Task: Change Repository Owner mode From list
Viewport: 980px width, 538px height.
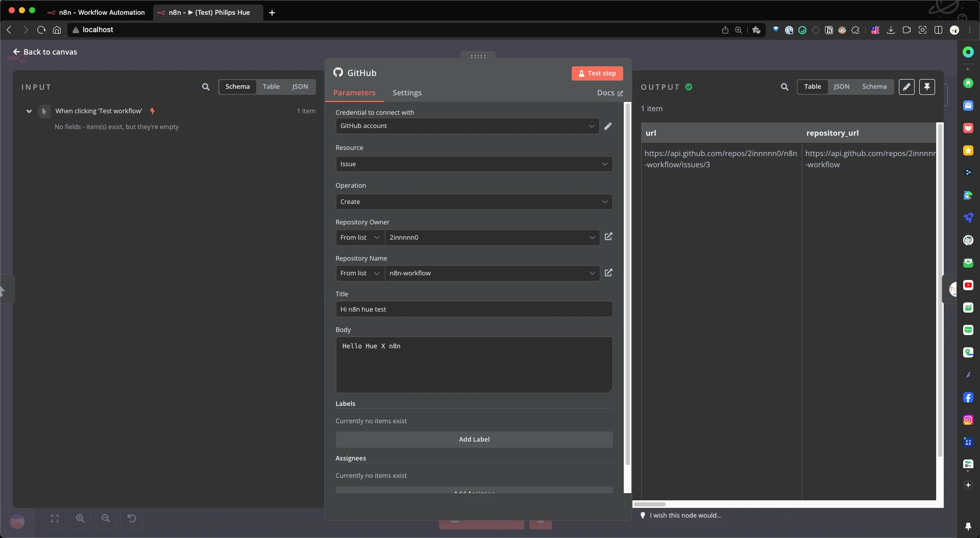Action: pyautogui.click(x=360, y=237)
